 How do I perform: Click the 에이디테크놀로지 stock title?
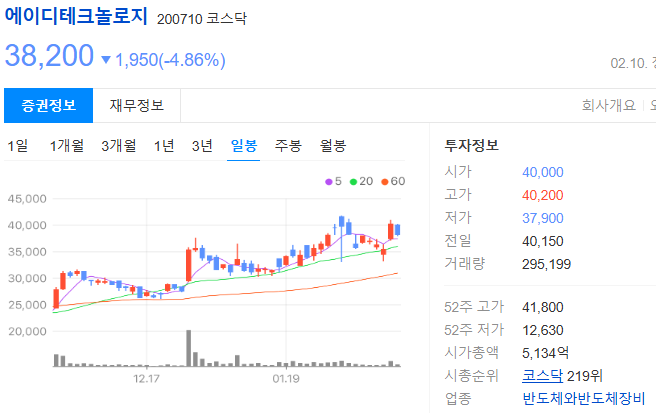tap(76, 16)
